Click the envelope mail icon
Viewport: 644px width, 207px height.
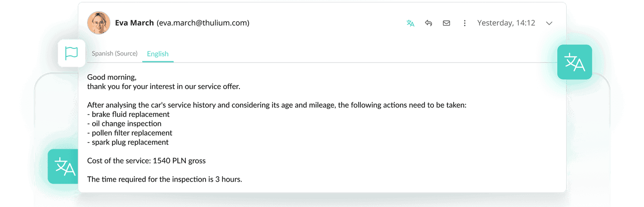point(446,23)
